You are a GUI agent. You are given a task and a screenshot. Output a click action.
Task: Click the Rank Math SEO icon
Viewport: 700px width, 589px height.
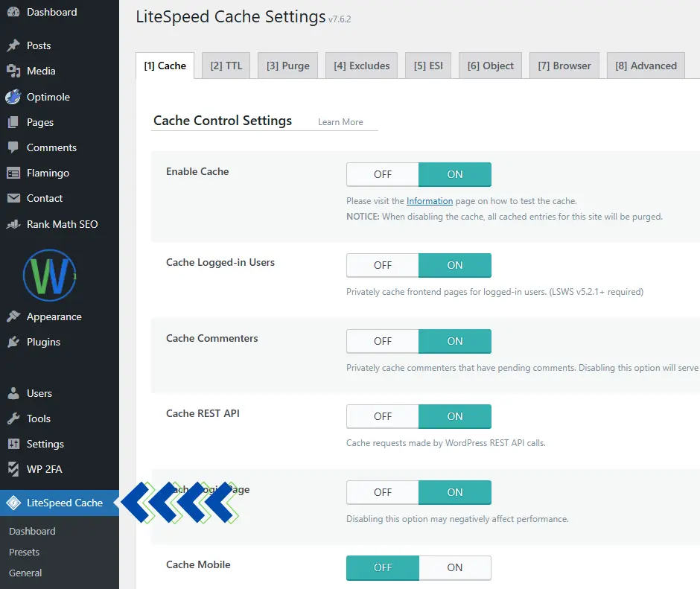(13, 224)
